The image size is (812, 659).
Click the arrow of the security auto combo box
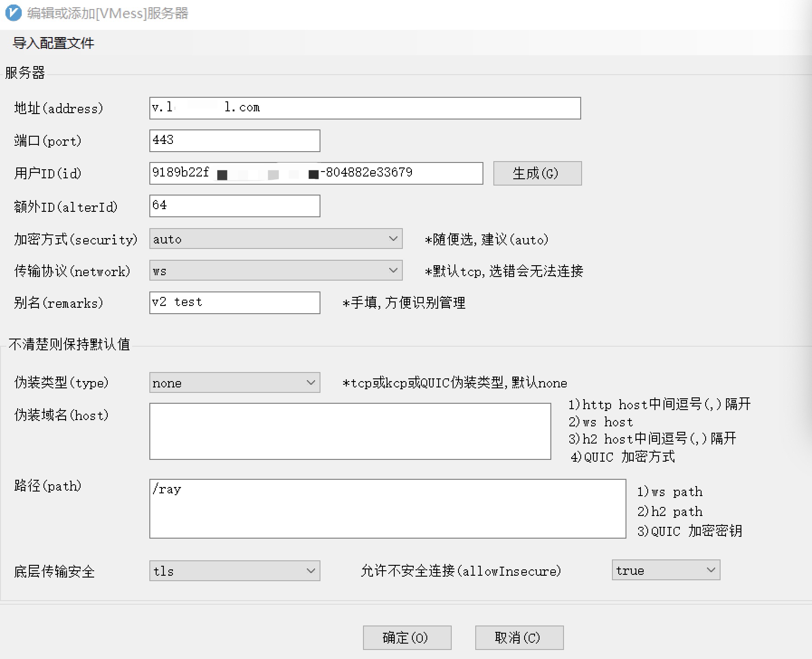coord(393,239)
